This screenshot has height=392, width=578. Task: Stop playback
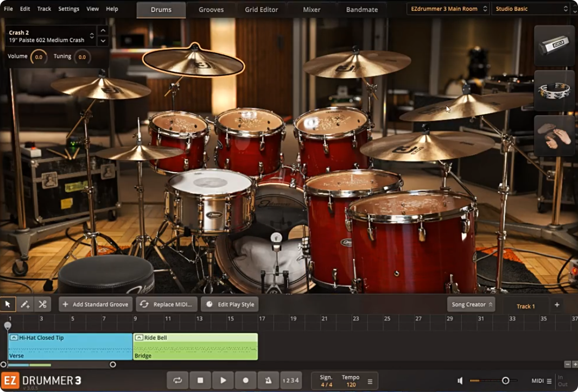pyautogui.click(x=200, y=380)
